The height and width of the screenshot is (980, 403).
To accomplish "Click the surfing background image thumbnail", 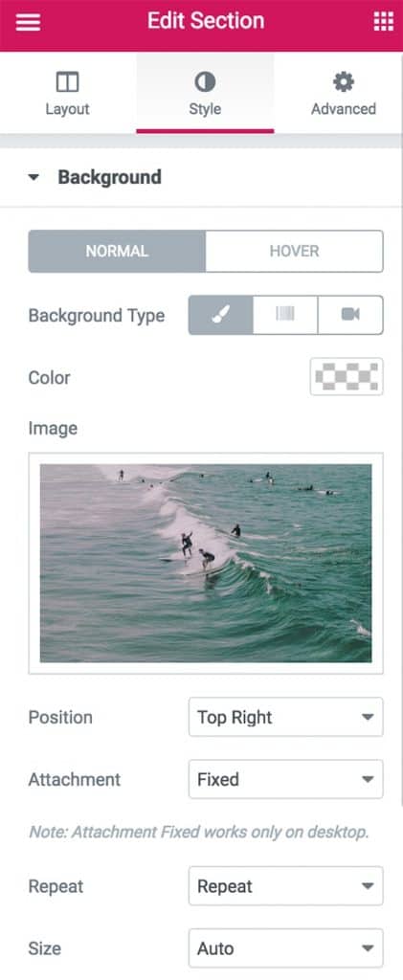I will [x=206, y=563].
